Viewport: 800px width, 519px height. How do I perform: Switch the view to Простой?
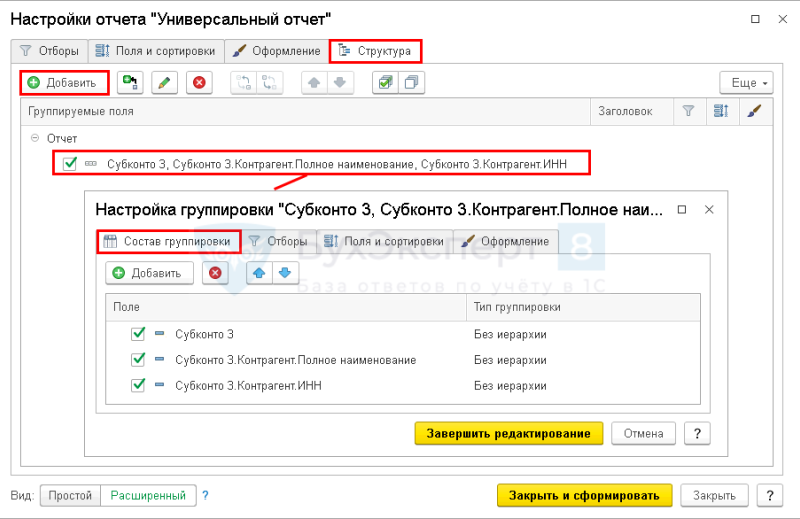point(70,495)
